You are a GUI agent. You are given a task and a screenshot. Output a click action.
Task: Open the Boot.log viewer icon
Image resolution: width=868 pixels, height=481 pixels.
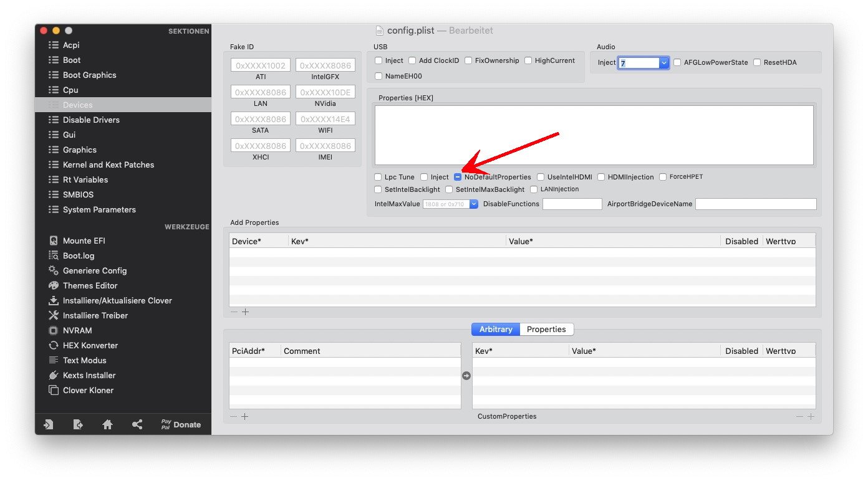(54, 255)
